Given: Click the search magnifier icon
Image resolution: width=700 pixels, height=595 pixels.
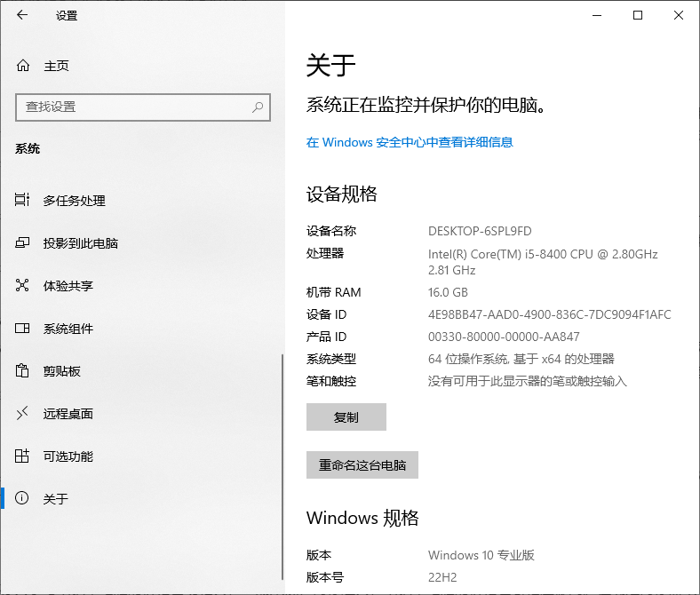Looking at the screenshot, I should click(258, 107).
